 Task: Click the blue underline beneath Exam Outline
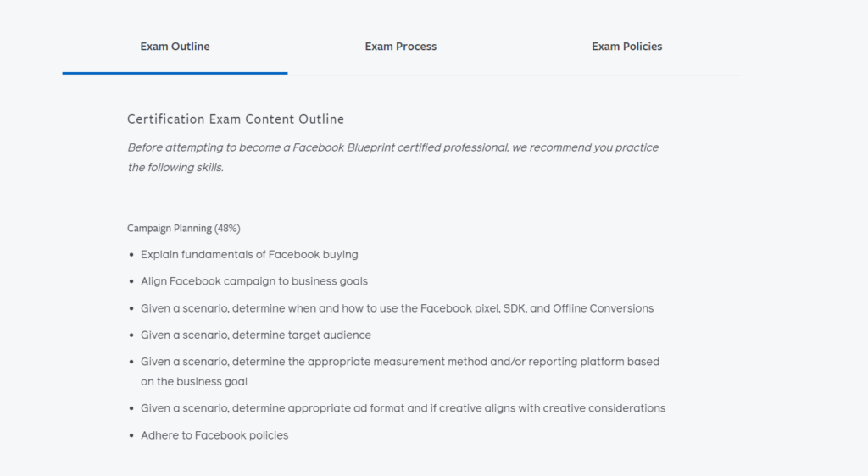tap(175, 73)
